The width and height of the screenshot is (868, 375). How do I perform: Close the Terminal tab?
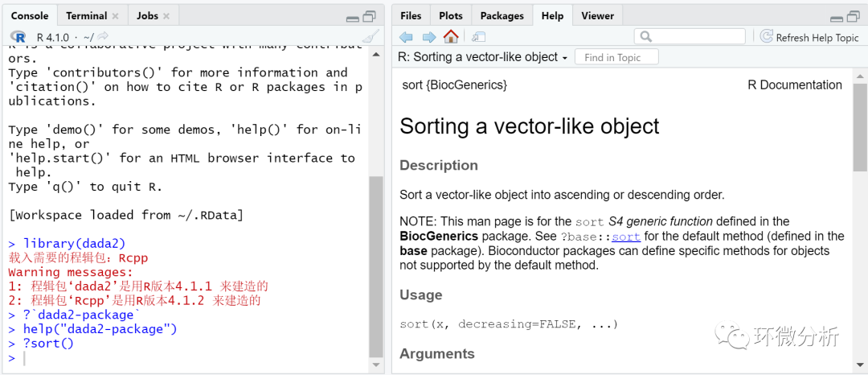[x=115, y=16]
